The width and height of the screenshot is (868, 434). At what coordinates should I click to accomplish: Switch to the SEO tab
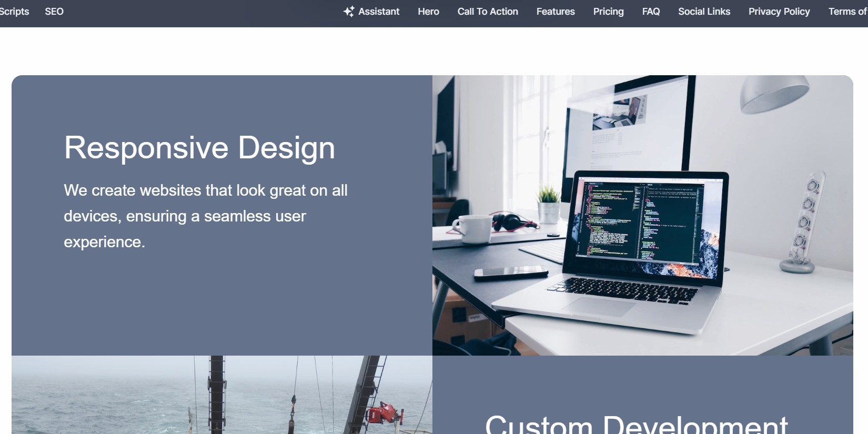tap(54, 12)
